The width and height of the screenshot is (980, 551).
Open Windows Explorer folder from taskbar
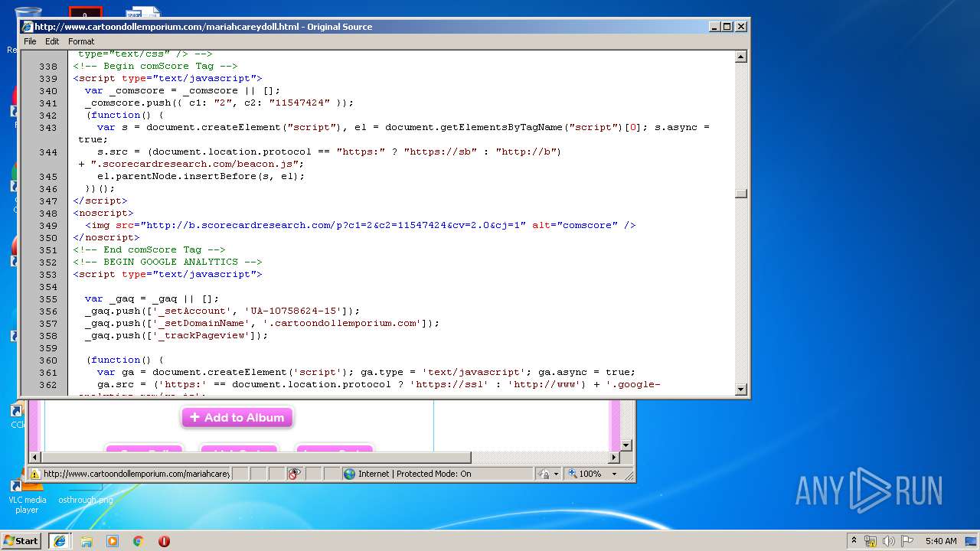point(87,541)
